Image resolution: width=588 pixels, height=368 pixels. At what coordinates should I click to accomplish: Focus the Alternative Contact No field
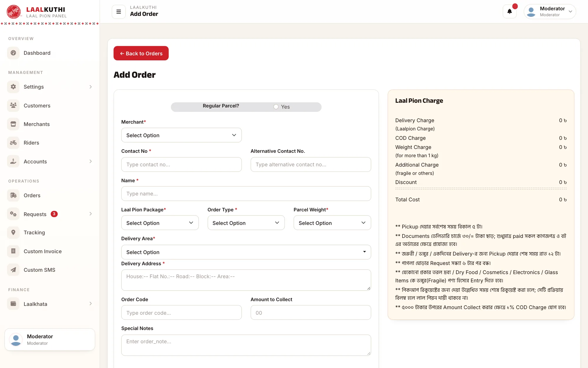311,165
